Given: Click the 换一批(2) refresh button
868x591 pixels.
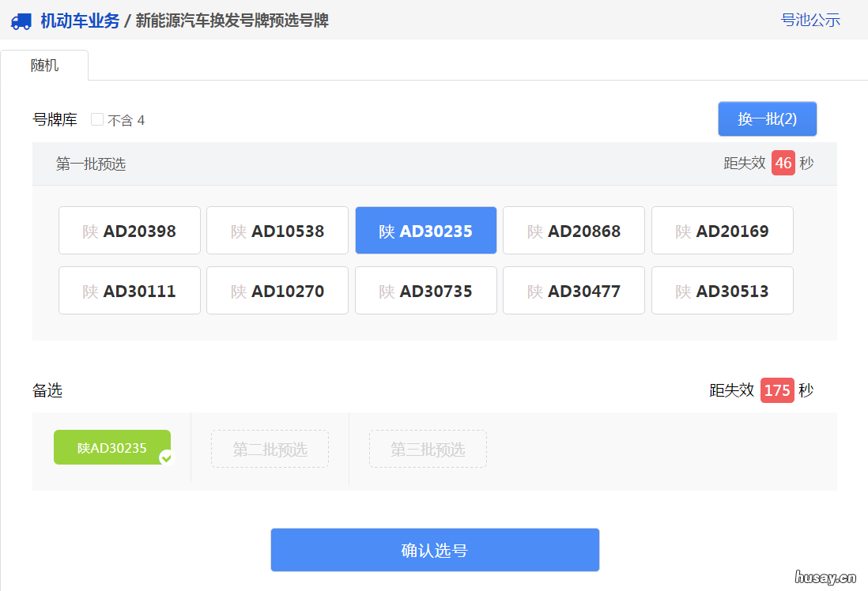Looking at the screenshot, I should 767,119.
